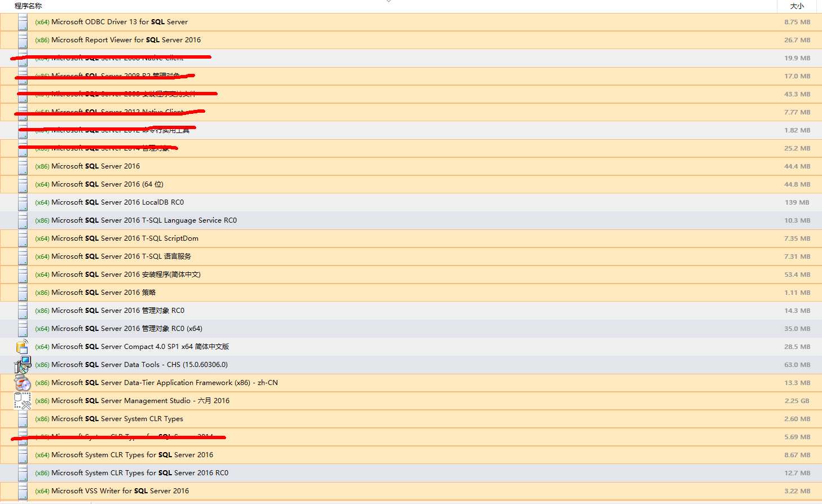Click icon of SQL Server 2016 (64 位) row
822x504 pixels.
click(x=23, y=184)
